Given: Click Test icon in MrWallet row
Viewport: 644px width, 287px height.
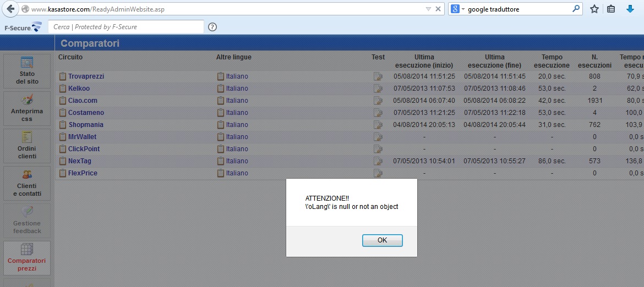Looking at the screenshot, I should click(378, 136).
